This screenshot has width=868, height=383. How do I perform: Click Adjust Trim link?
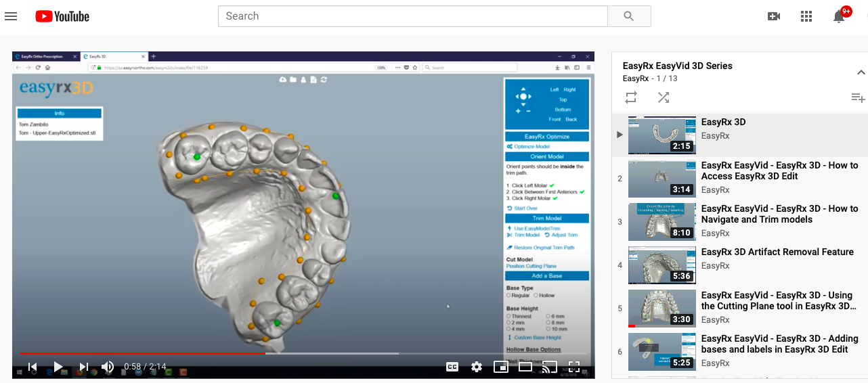click(561, 235)
